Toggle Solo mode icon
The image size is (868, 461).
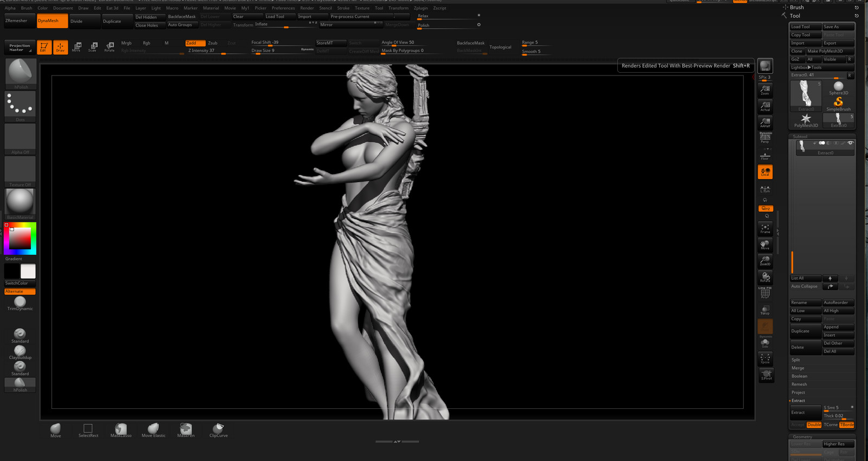point(765,343)
